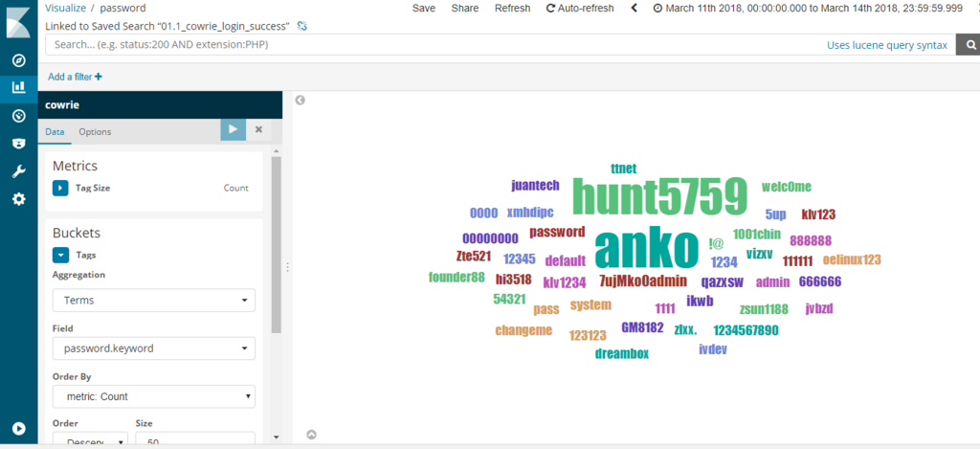Click the tag 'founder88'

tap(457, 277)
